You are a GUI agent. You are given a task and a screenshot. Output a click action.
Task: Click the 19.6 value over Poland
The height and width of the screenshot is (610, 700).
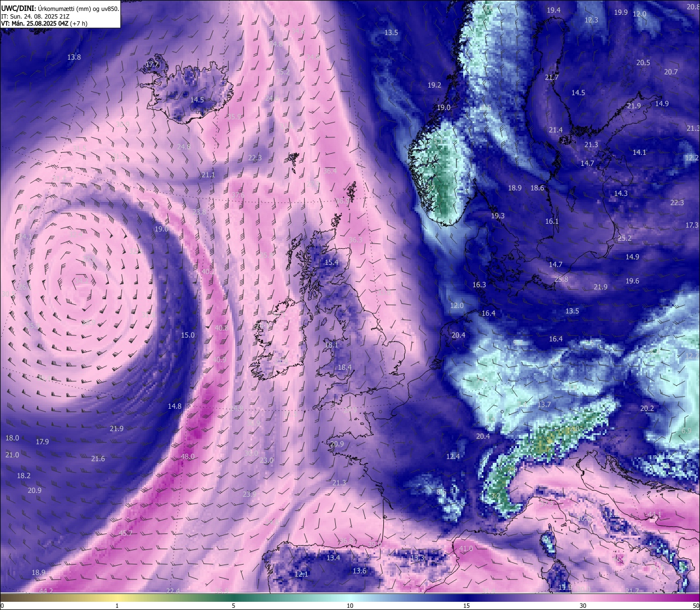[x=632, y=281]
